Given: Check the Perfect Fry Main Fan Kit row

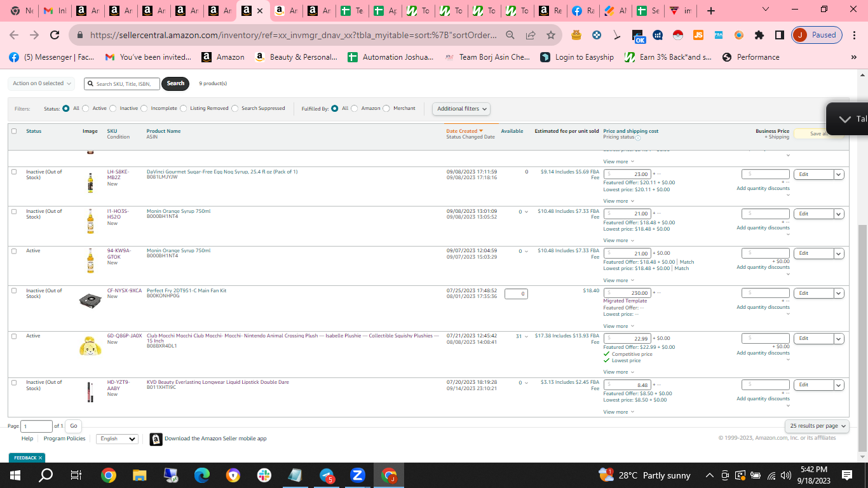Looking at the screenshot, I should pos(14,291).
